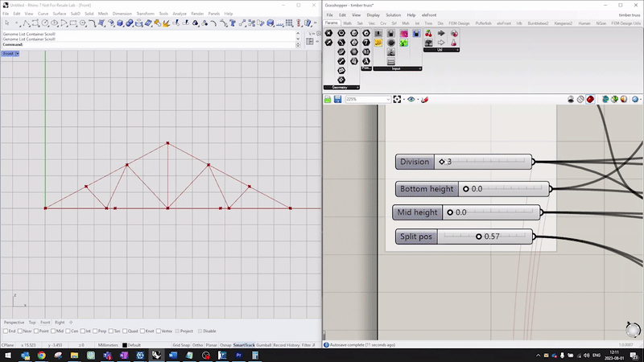Click the red sketch pencil icon
The height and width of the screenshot is (362, 644).
(424, 99)
